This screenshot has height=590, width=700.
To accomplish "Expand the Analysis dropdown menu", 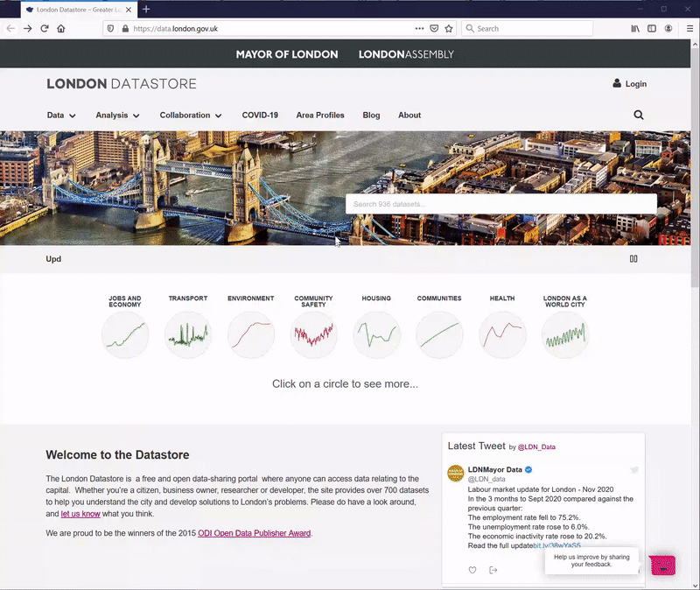I will [x=117, y=116].
